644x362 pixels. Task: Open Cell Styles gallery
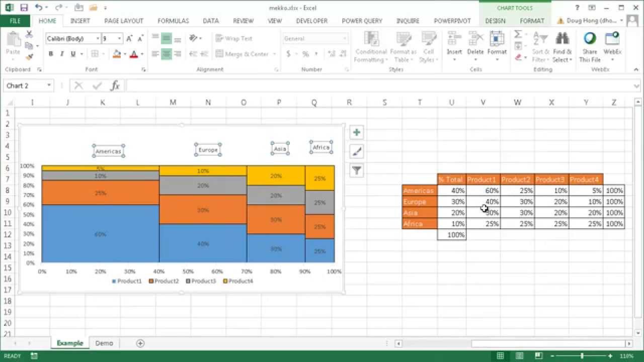(x=429, y=47)
